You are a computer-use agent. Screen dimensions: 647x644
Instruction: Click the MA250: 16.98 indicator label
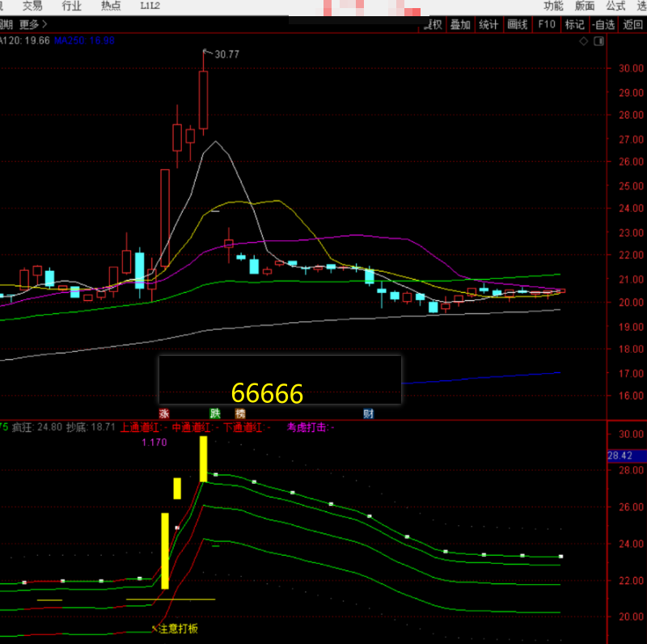(x=84, y=40)
